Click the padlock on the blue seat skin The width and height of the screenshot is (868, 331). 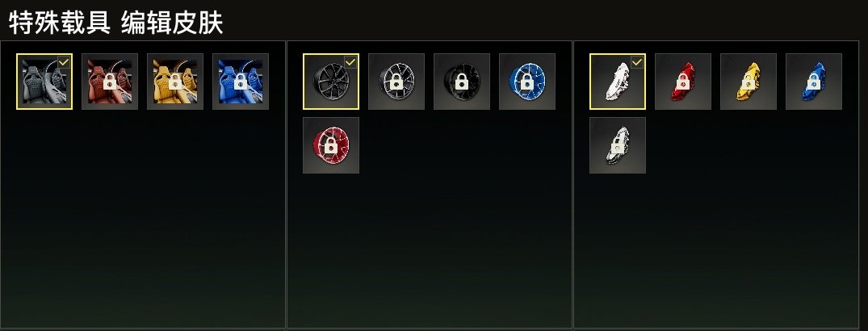coord(241,82)
